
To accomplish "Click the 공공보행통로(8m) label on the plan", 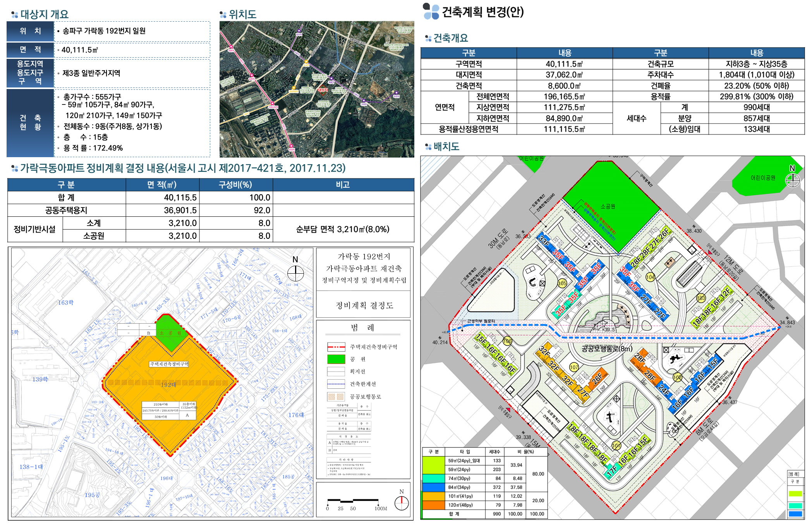I will [606, 348].
